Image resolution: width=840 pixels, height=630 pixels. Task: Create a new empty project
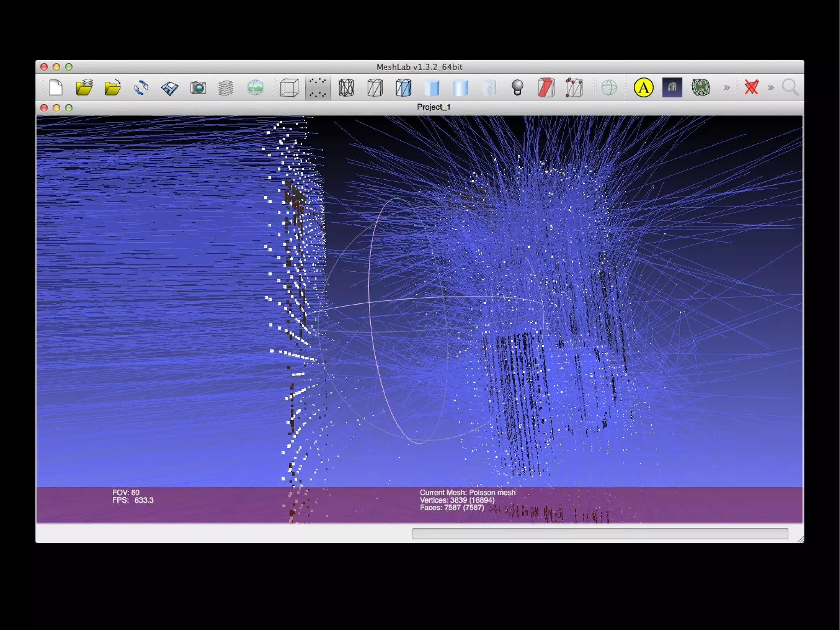coord(56,87)
